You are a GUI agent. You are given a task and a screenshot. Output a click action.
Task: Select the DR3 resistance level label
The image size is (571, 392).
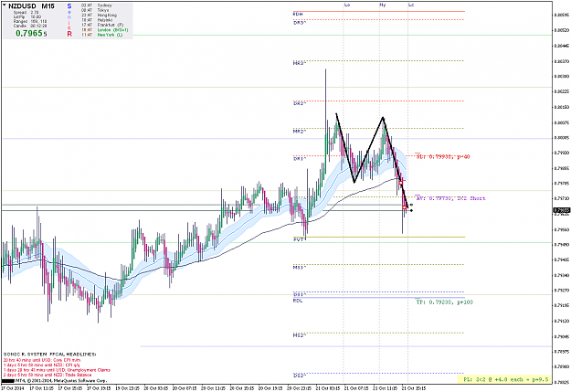300,22
